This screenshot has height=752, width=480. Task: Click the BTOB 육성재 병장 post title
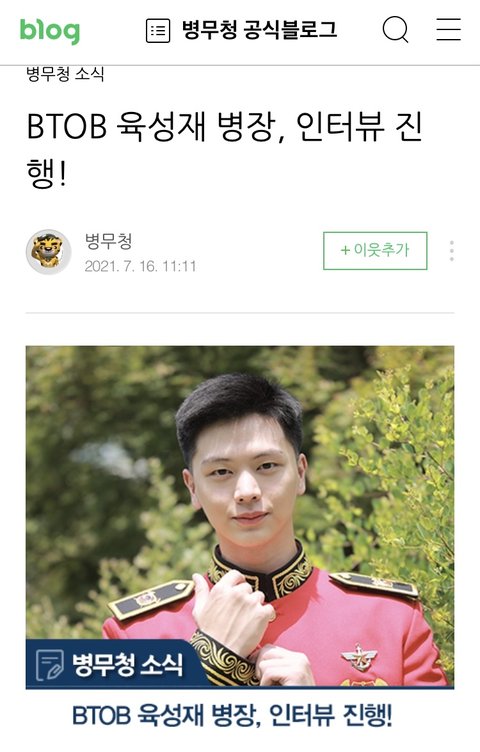(x=224, y=150)
